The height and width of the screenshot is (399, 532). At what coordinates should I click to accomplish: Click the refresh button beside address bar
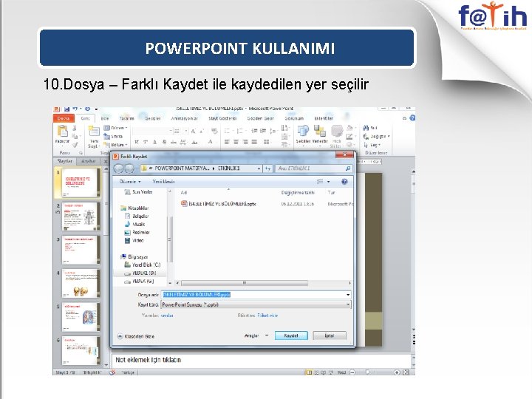point(268,168)
